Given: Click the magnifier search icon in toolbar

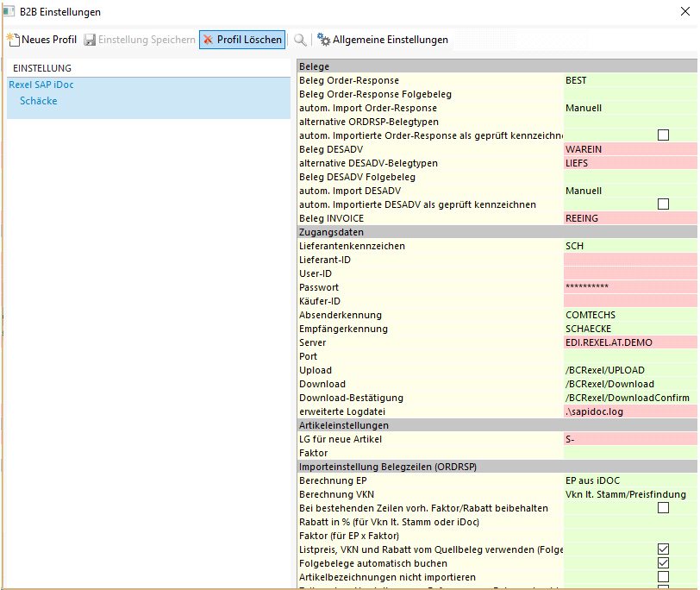Looking at the screenshot, I should [300, 40].
